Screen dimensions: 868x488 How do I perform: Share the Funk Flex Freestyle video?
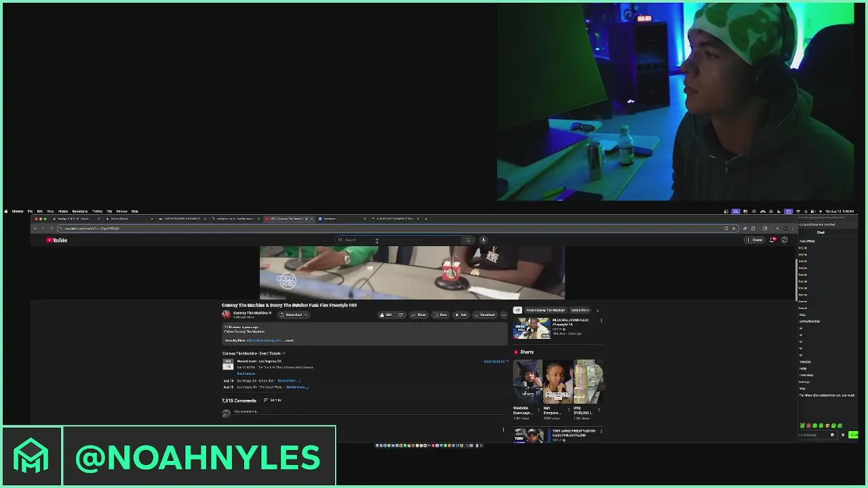pos(418,314)
